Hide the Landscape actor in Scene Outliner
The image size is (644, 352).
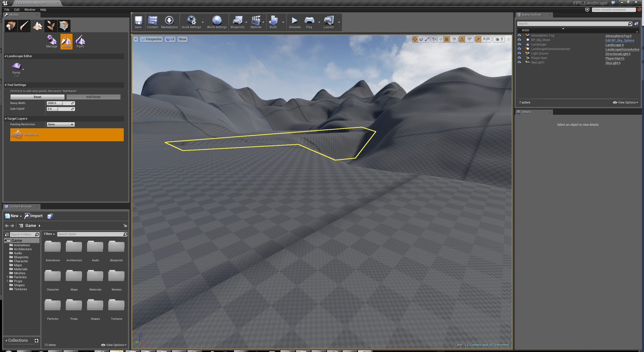[x=519, y=44]
